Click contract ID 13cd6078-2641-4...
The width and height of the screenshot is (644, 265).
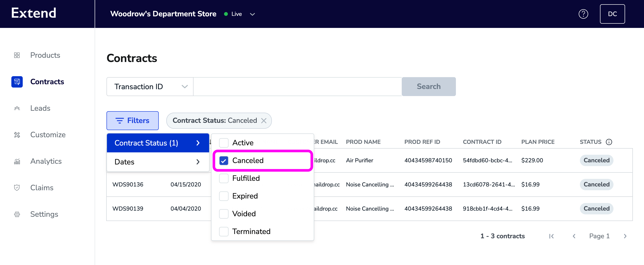[x=489, y=185]
